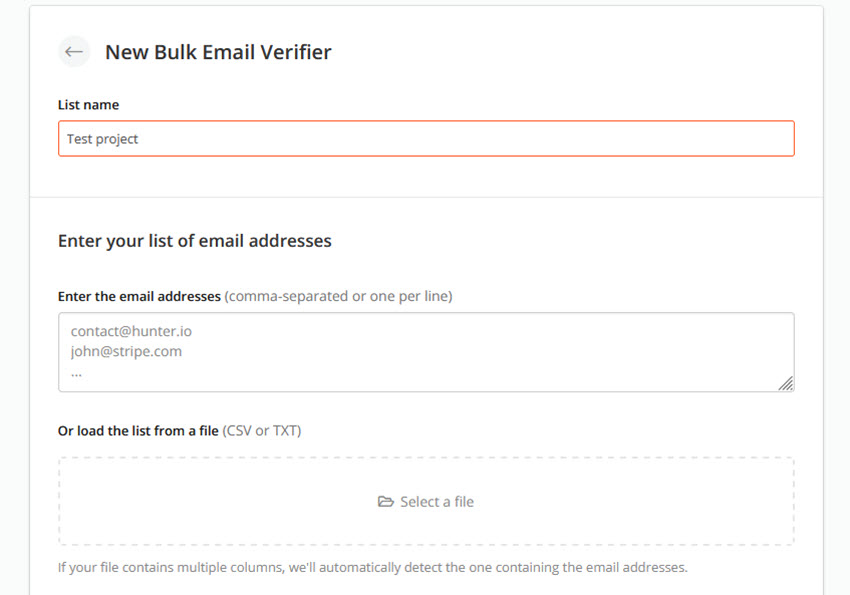850x595 pixels.
Task: Click the "john@stripe.com" placeholder line
Action: pyautogui.click(x=126, y=351)
